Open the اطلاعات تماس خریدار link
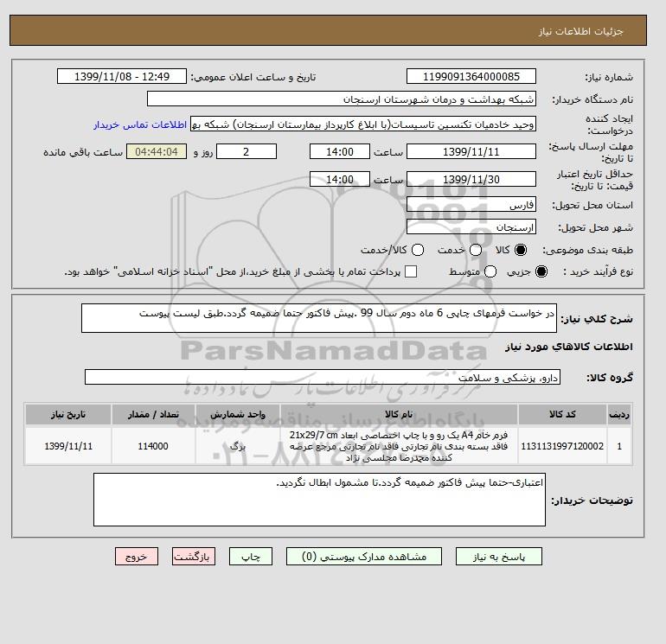Viewport: 666px width, 644px height. point(140,124)
